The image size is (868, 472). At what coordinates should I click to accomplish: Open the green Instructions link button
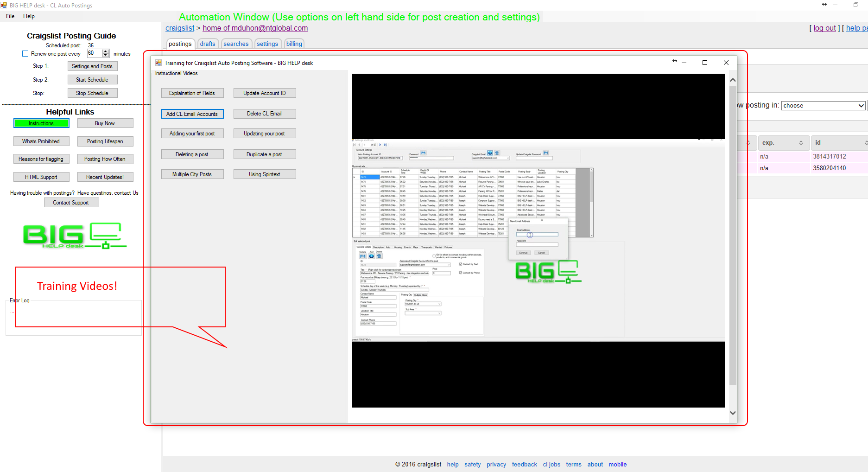(41, 123)
